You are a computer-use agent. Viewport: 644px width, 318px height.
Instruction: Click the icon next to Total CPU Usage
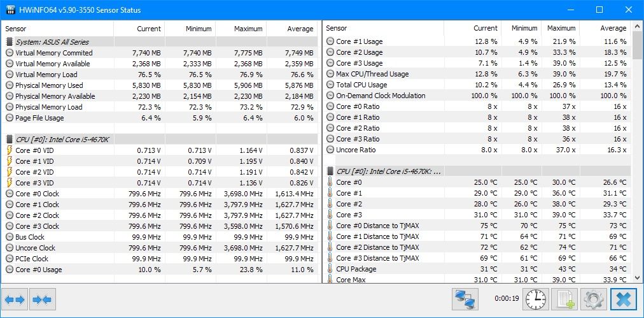click(330, 85)
